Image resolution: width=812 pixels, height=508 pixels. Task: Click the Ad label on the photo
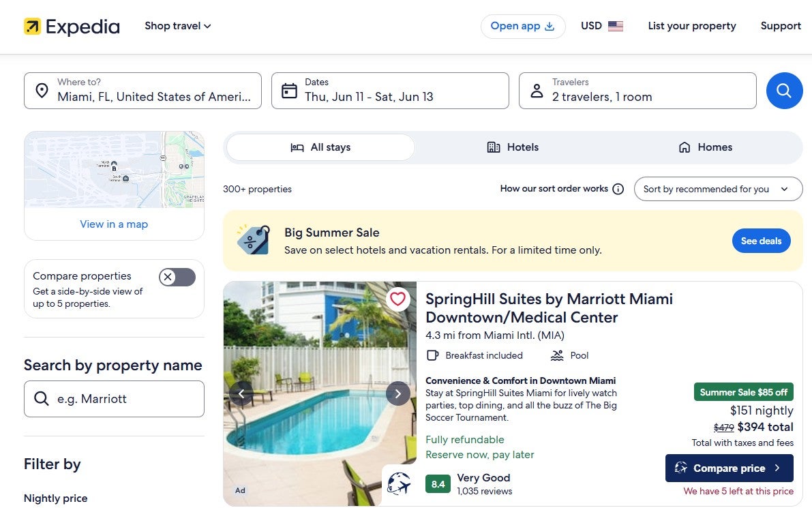pyautogui.click(x=240, y=490)
